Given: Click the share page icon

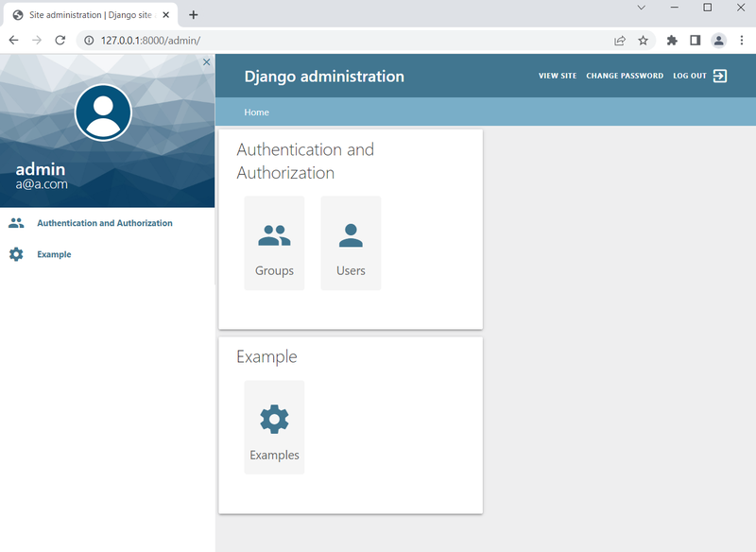Looking at the screenshot, I should pos(620,41).
